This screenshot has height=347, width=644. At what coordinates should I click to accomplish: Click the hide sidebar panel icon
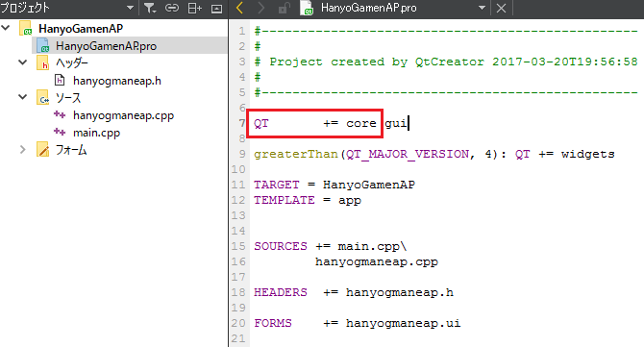(216, 9)
